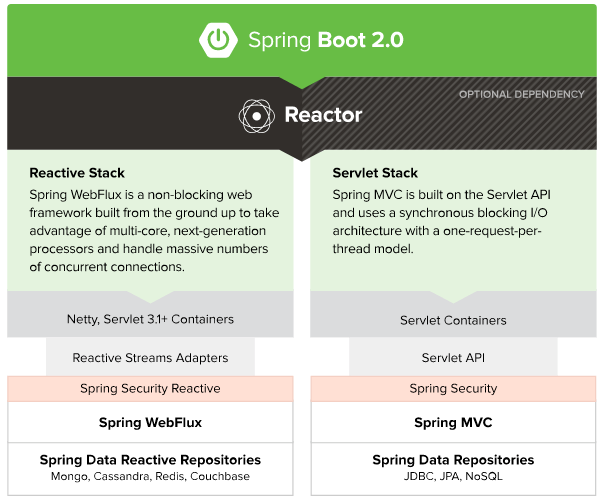602x501 pixels.
Task: Click the Spring MVC Servlet API description paragraph
Action: [x=451, y=221]
